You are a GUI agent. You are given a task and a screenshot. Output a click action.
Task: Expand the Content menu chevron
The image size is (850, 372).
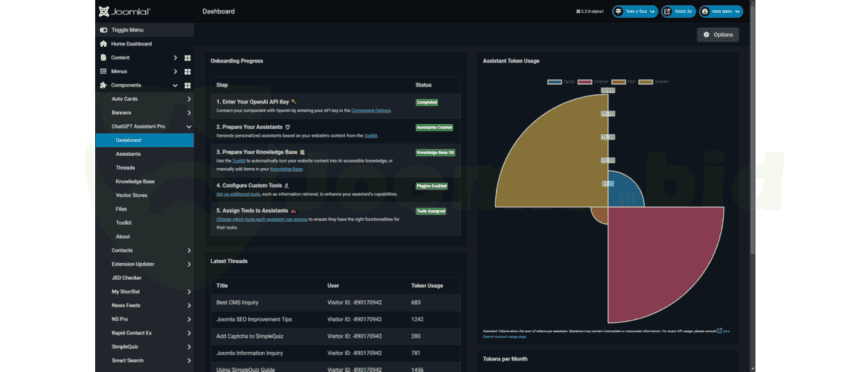coord(175,57)
